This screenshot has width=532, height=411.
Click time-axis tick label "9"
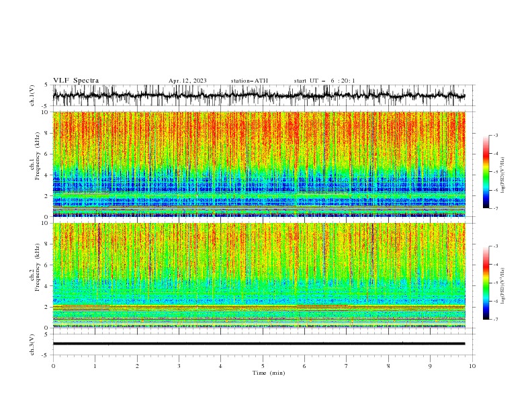click(x=430, y=366)
